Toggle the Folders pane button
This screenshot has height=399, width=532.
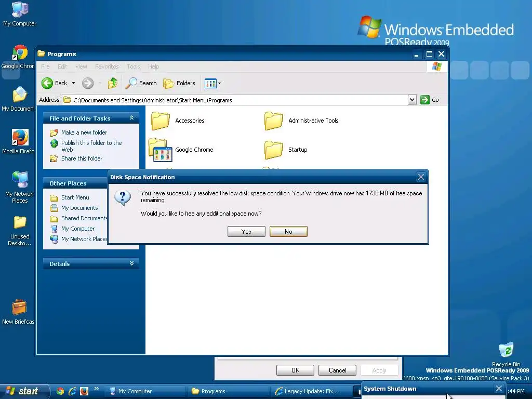[179, 83]
